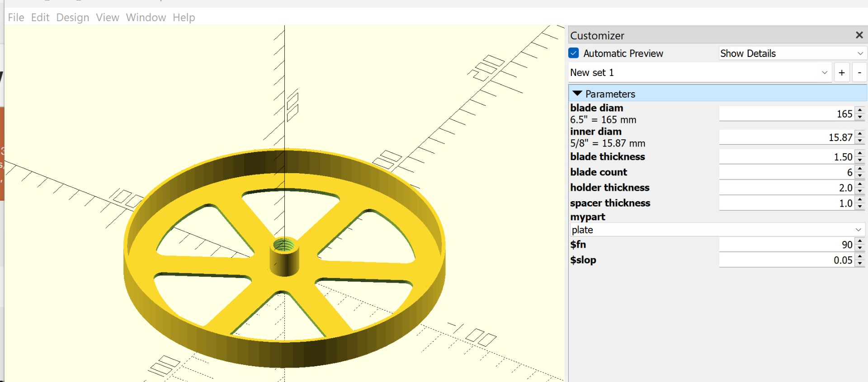The height and width of the screenshot is (382, 868).
Task: Click the $fn value field
Action: pos(787,245)
